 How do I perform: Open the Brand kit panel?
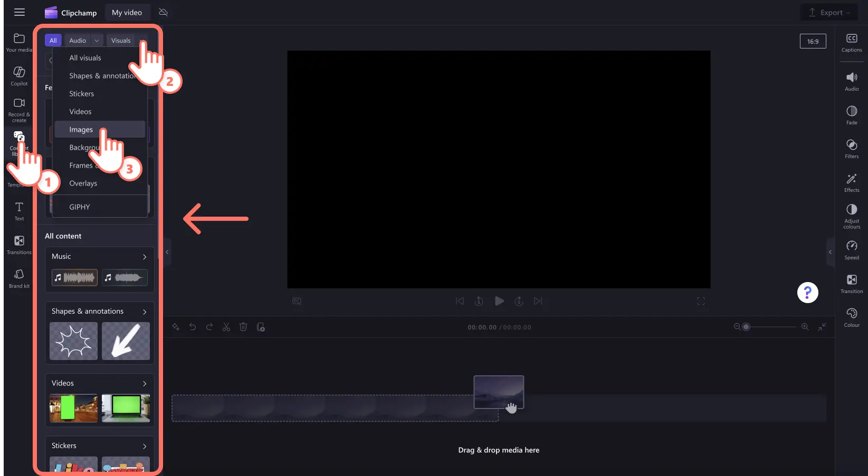tap(19, 278)
